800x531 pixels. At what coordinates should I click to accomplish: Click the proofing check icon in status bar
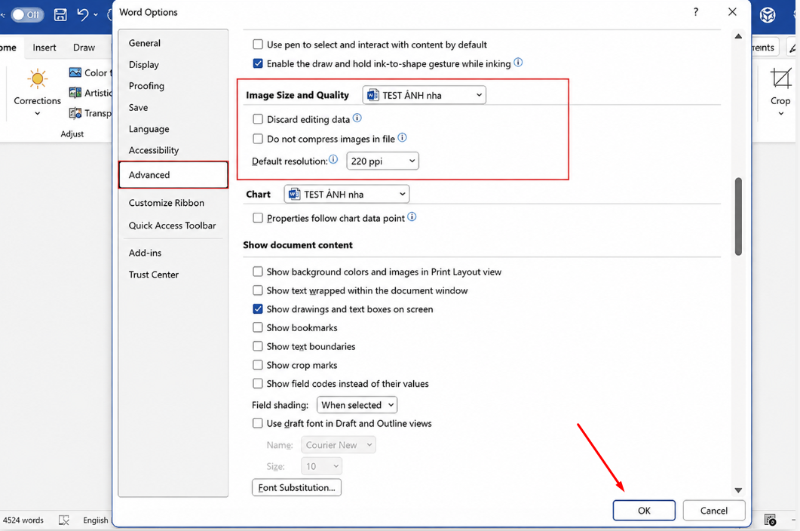[x=64, y=520]
